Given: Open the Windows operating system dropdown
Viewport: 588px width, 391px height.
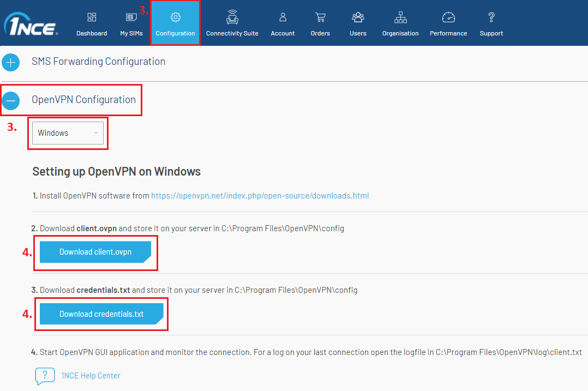Looking at the screenshot, I should point(68,133).
